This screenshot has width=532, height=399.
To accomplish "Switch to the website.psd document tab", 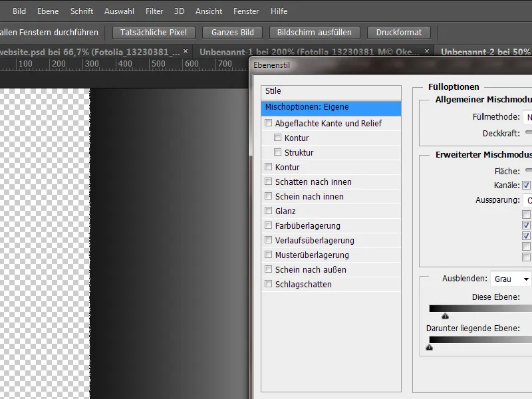I will 90,52.
